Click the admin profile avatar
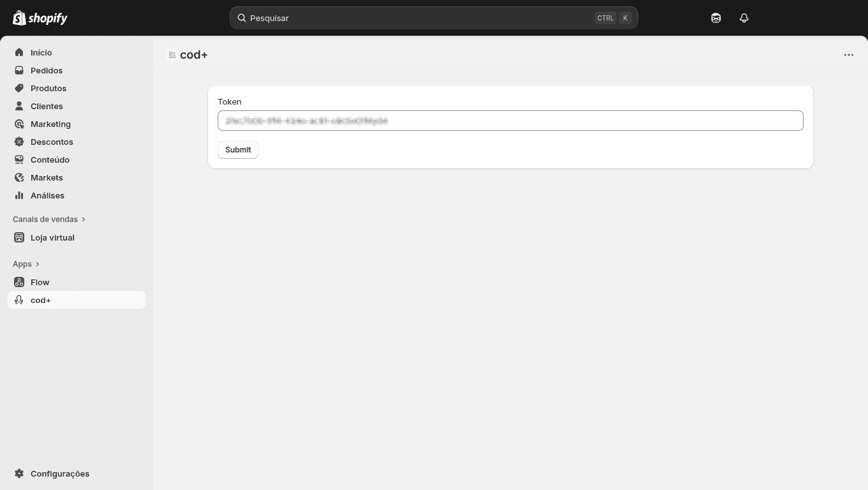 coord(716,18)
